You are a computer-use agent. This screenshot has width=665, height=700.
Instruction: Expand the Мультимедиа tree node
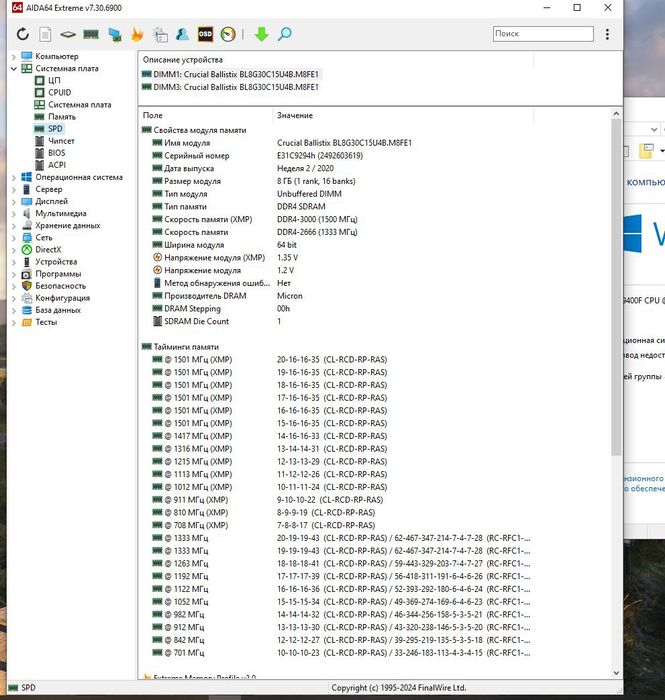click(13, 214)
